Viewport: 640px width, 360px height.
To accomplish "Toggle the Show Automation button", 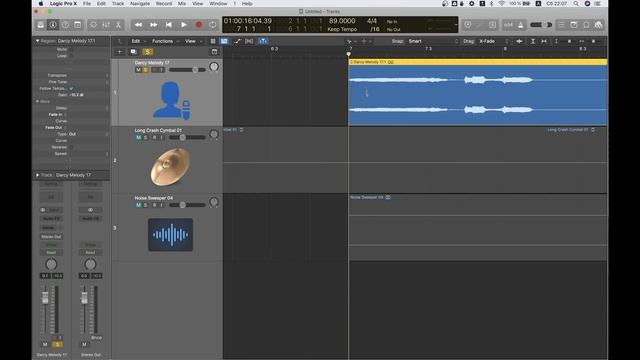I will [x=238, y=41].
